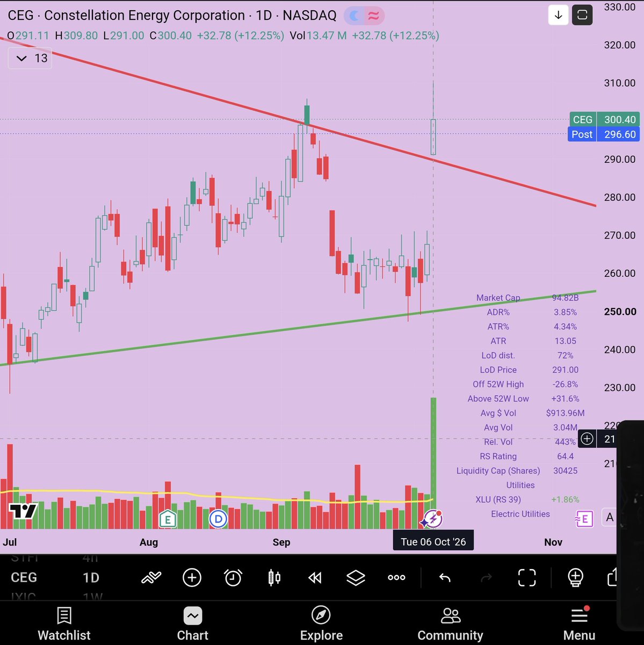
Task: Switch the 1D interval in toolbar
Action: [91, 578]
